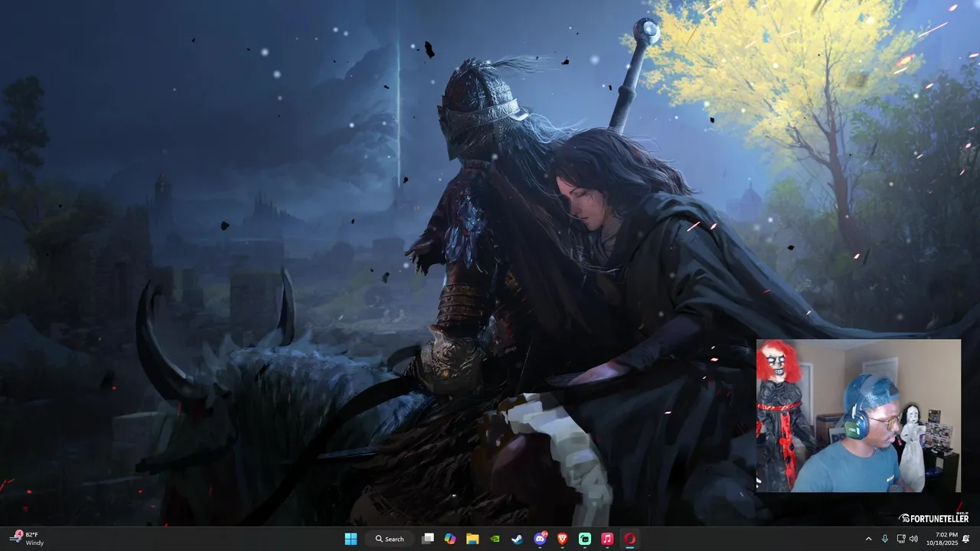This screenshot has height=551, width=980.
Task: Launch Copilot from the taskbar
Action: 450,539
